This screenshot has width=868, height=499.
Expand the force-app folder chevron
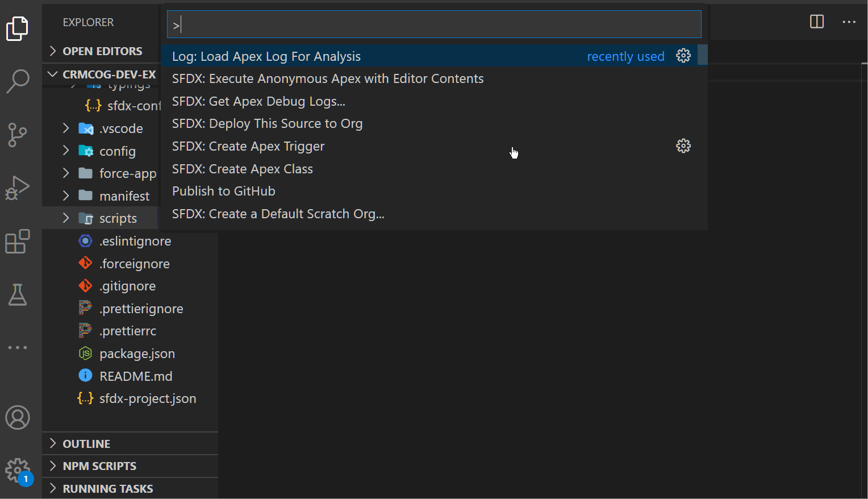pyautogui.click(x=66, y=173)
